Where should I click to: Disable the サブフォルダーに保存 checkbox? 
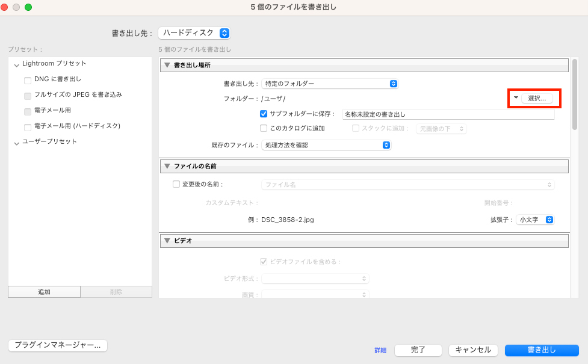coord(263,114)
